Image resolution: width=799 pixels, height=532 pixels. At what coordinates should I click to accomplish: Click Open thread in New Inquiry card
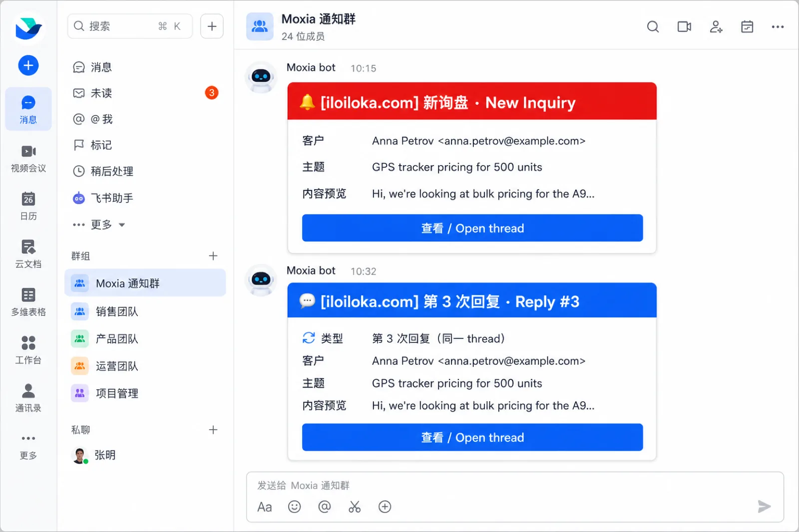tap(472, 228)
